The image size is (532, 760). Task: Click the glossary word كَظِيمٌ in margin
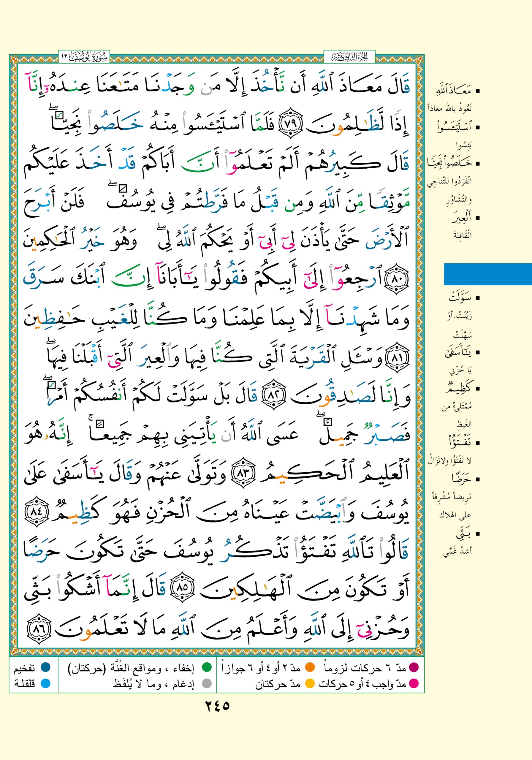(x=458, y=388)
